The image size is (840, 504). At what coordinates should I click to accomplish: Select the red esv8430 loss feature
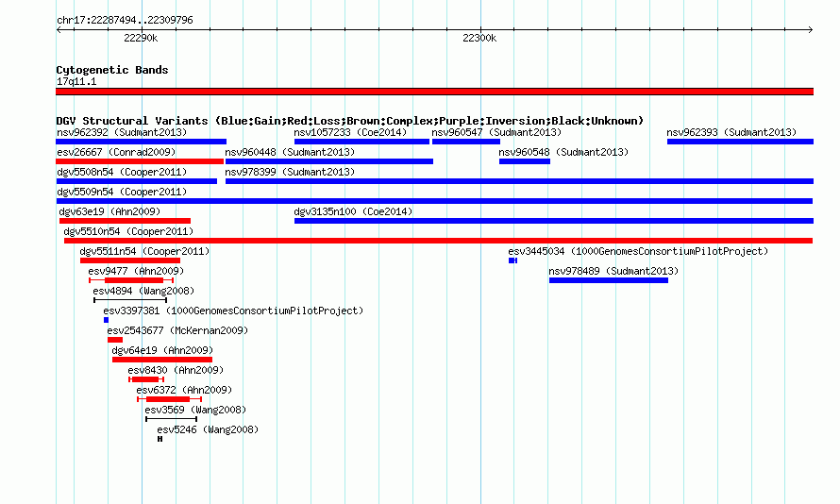pos(146,379)
